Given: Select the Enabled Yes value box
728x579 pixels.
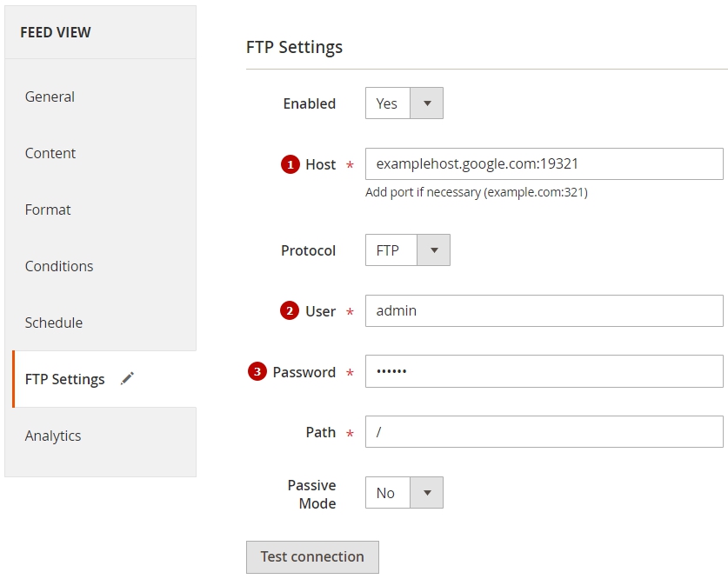Looking at the screenshot, I should [x=388, y=103].
